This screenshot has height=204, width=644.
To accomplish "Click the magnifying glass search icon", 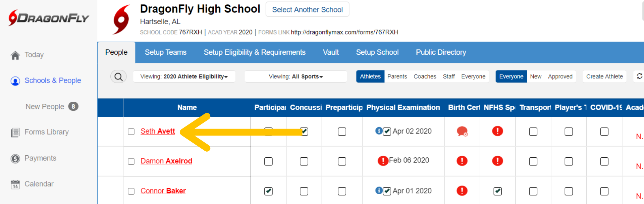I will click(118, 77).
